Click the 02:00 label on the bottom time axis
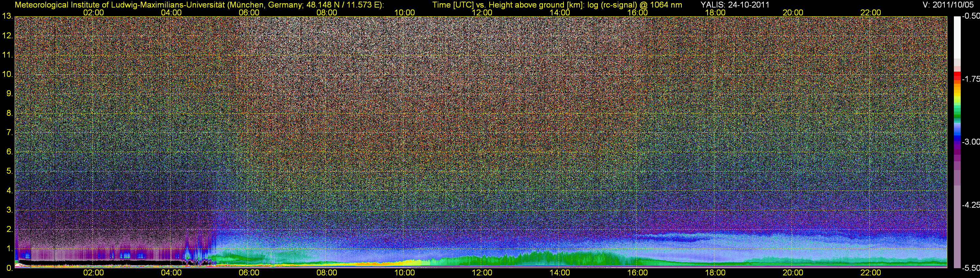 pyautogui.click(x=93, y=273)
